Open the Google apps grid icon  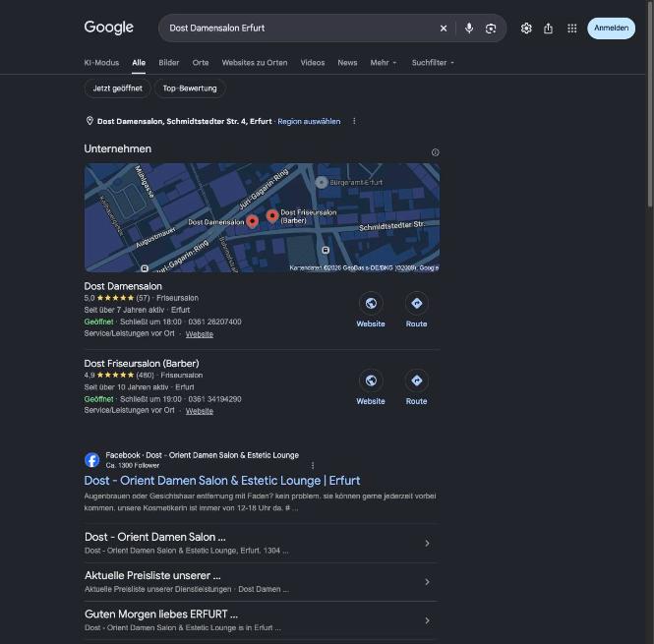click(571, 28)
